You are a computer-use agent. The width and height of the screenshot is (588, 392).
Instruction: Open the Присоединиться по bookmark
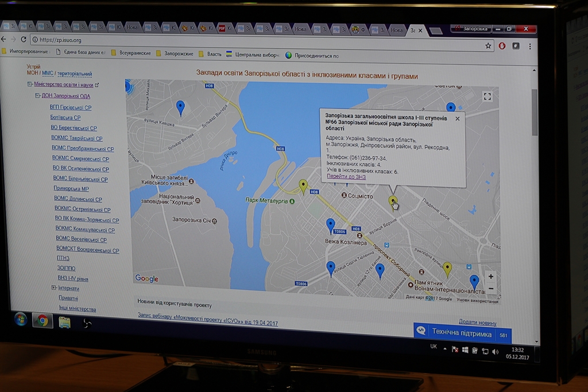click(312, 56)
